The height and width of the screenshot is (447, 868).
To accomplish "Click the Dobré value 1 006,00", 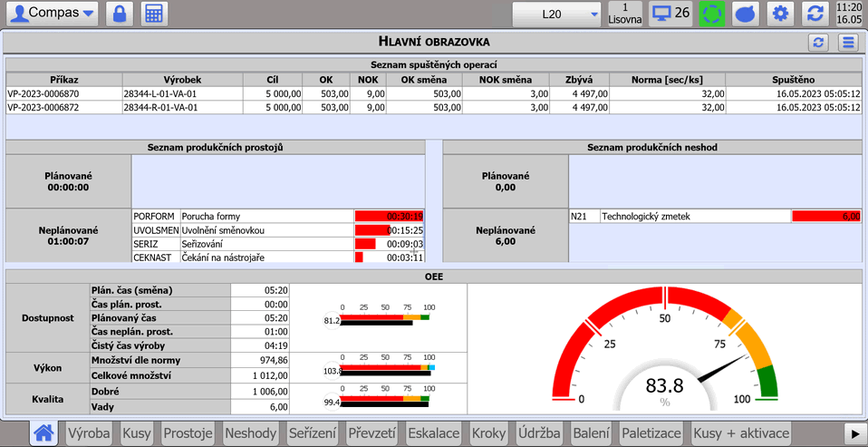I will (260, 391).
